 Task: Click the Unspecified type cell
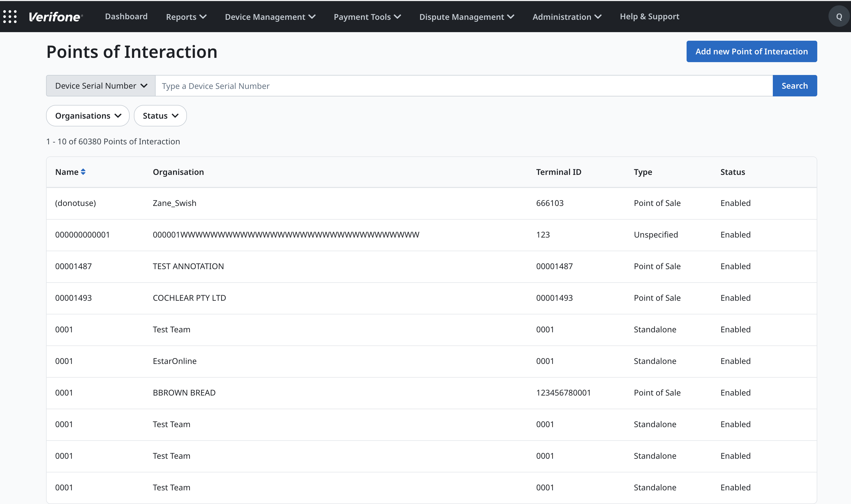656,235
